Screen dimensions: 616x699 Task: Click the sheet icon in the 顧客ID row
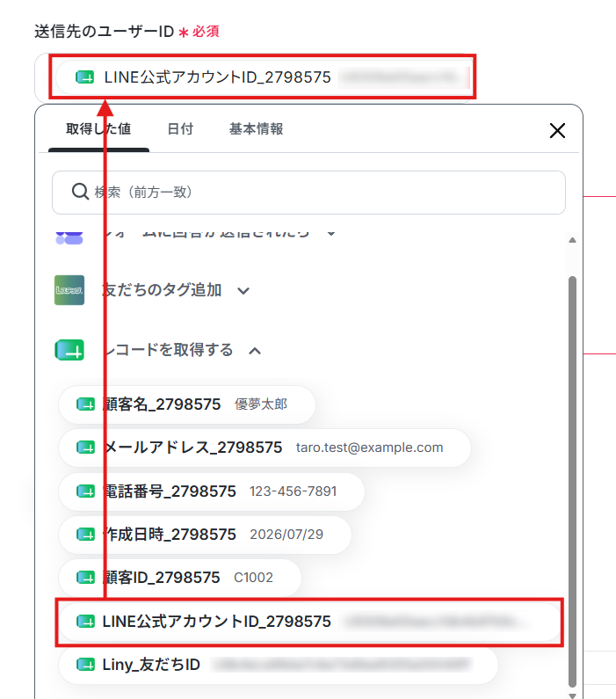coord(85,578)
